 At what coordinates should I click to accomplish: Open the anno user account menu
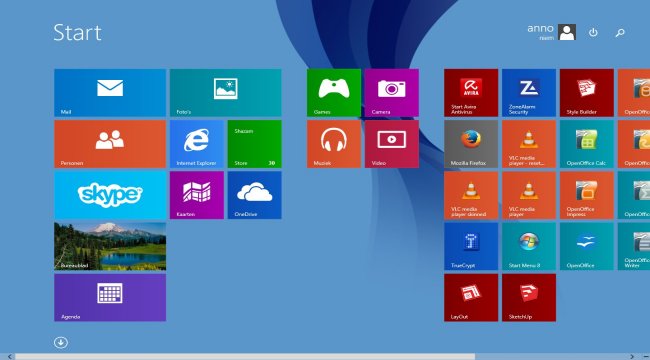[x=551, y=32]
